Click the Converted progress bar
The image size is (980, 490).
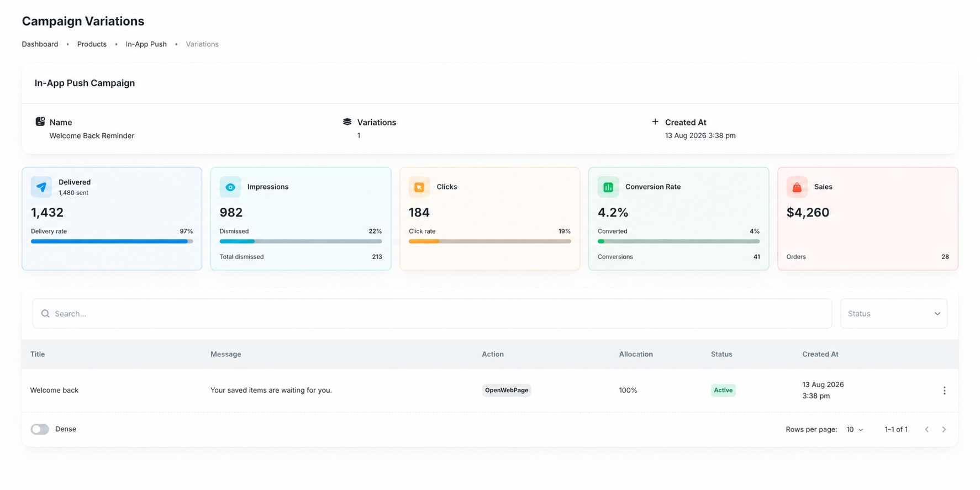pos(679,241)
